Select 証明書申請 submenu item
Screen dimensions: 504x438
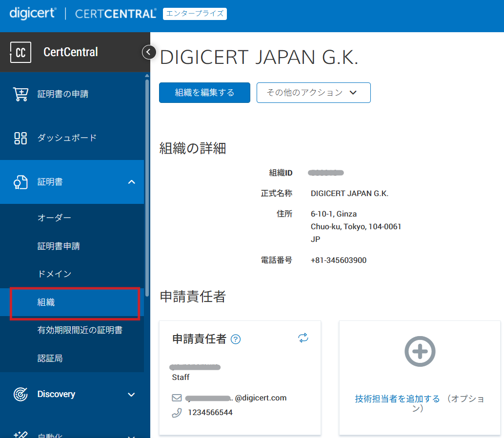[72, 246]
